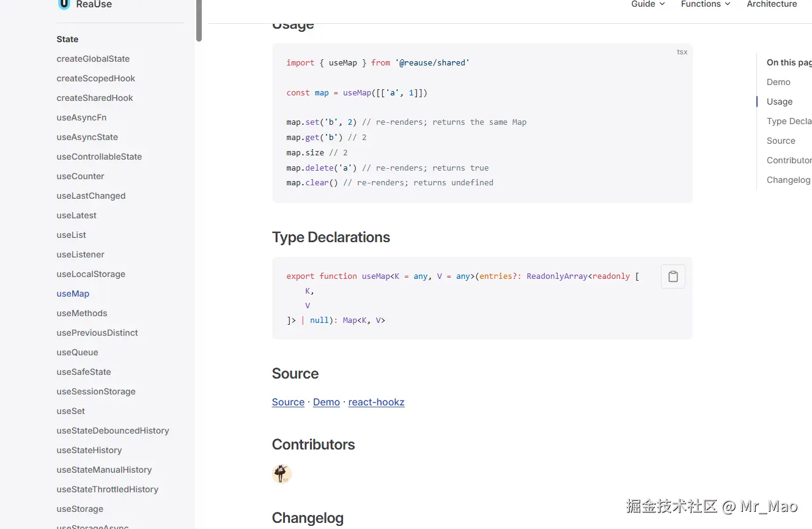Viewport: 812px width, 529px height.
Task: Open useAsyncState in sidebar
Action: click(87, 137)
